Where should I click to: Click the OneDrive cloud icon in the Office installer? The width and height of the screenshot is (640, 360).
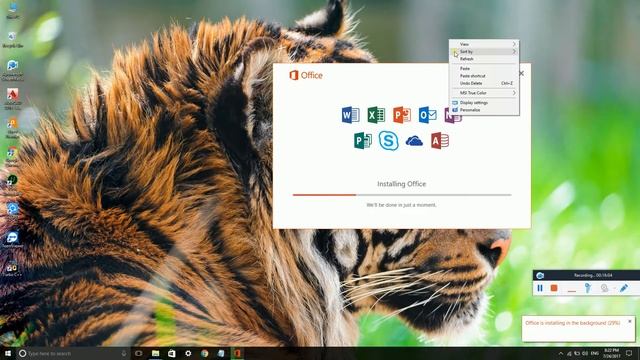tap(414, 141)
